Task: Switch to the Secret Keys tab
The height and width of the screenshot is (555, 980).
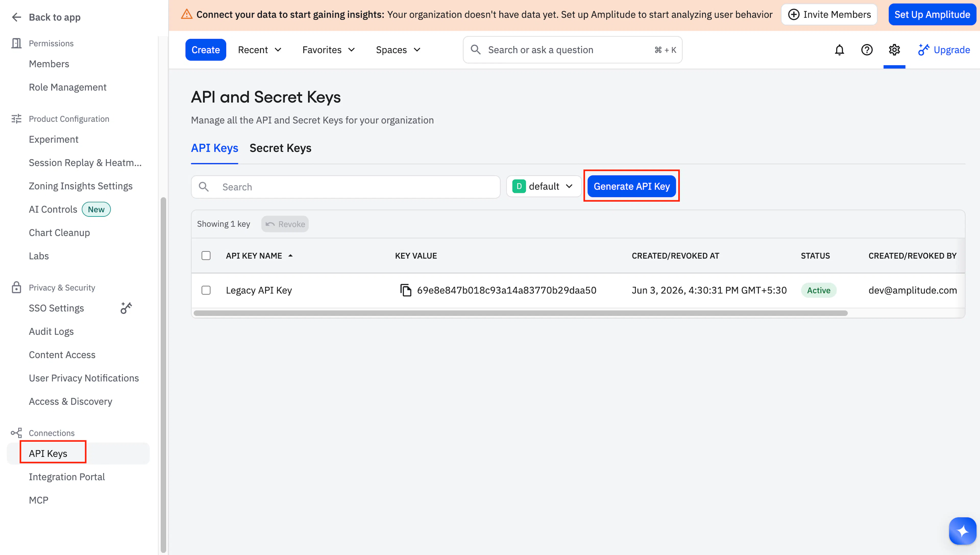Action: point(280,148)
